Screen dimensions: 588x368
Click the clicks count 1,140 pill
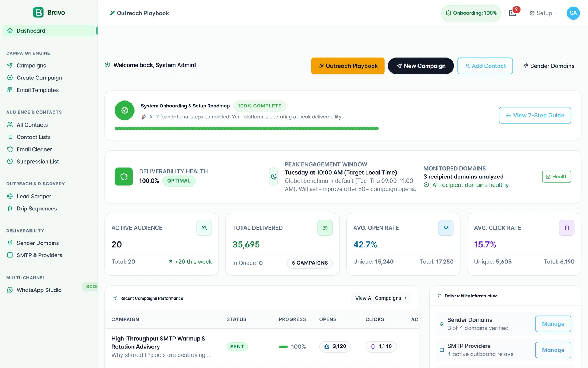381,347
